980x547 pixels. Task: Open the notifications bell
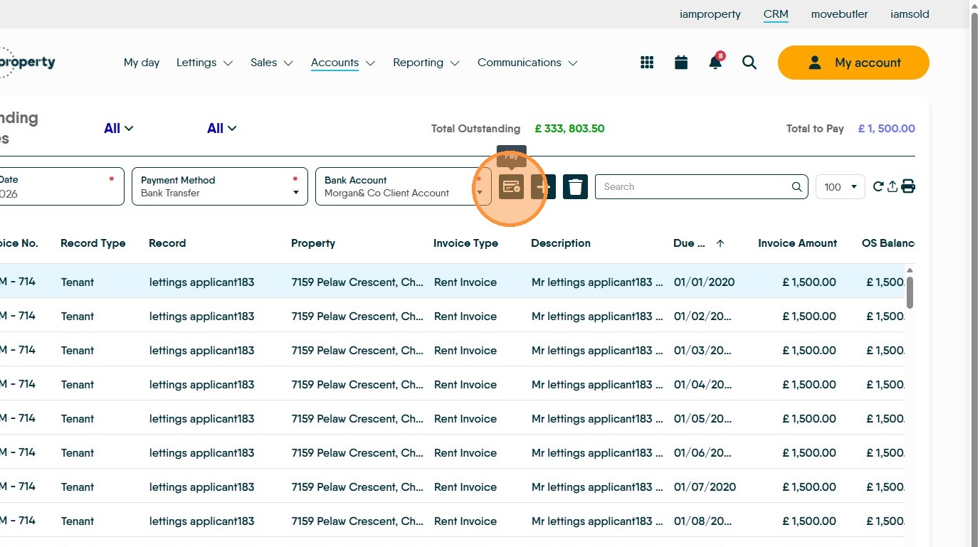click(715, 63)
